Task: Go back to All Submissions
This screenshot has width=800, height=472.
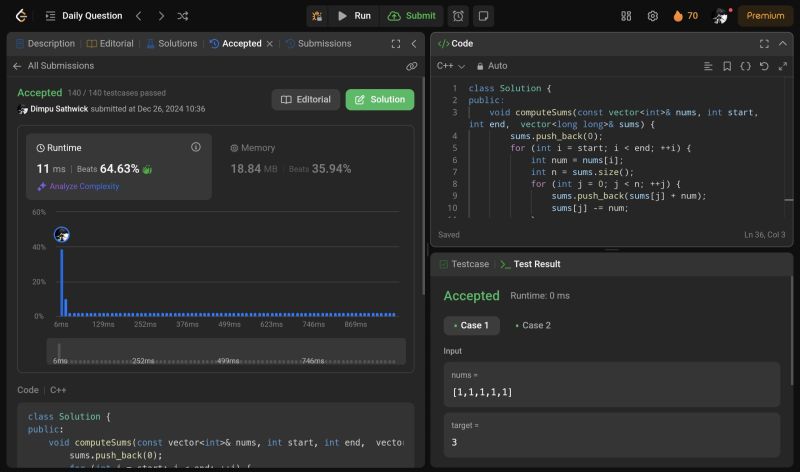Action: coord(54,66)
